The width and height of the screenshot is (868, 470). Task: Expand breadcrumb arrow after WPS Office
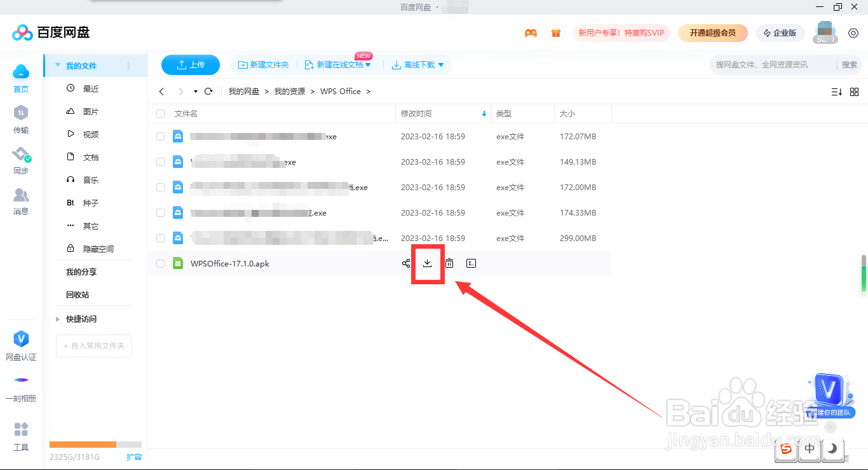(x=369, y=92)
